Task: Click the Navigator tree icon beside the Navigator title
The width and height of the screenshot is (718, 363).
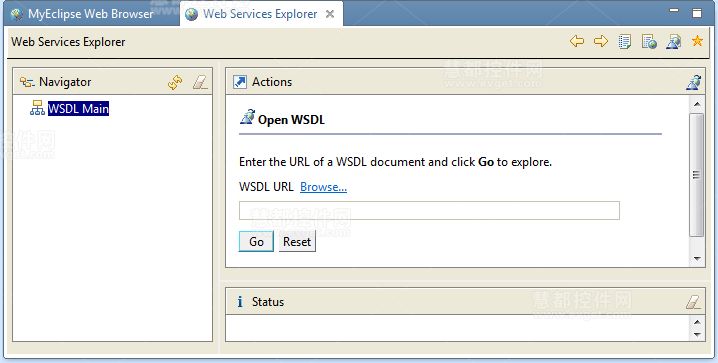Action: 27,82
